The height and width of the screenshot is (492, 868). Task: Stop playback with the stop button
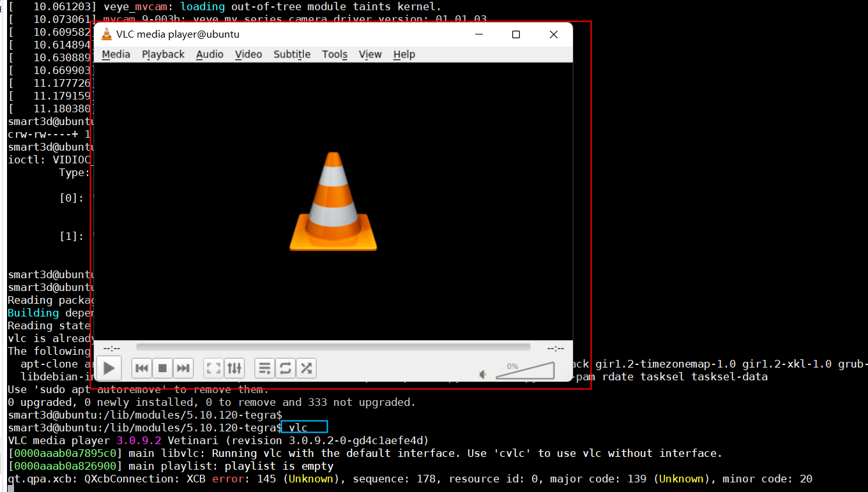tap(163, 368)
